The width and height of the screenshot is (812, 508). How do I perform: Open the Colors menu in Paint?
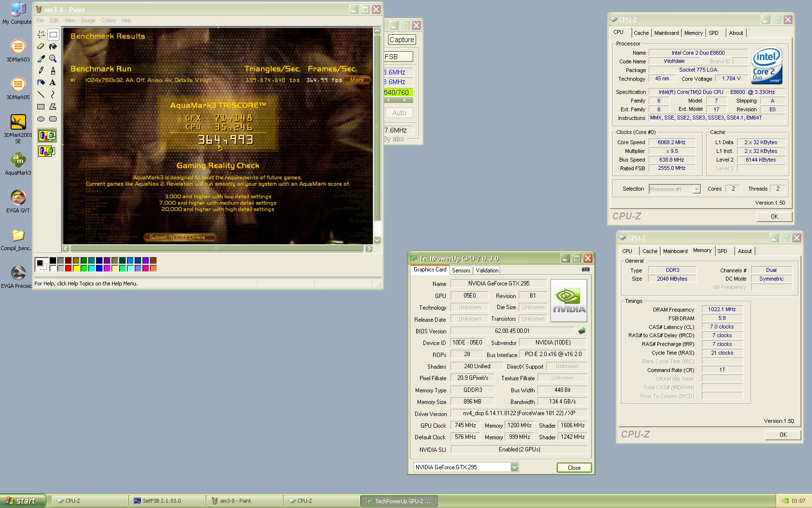[108, 20]
